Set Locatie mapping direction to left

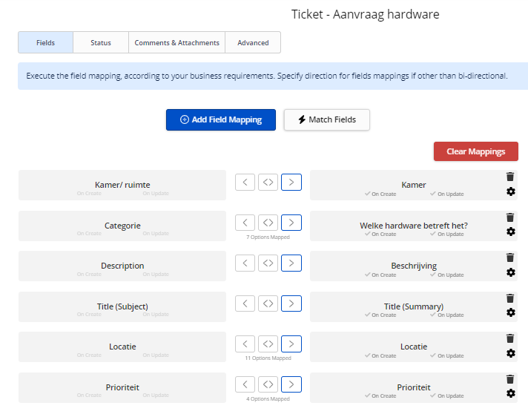(x=245, y=344)
